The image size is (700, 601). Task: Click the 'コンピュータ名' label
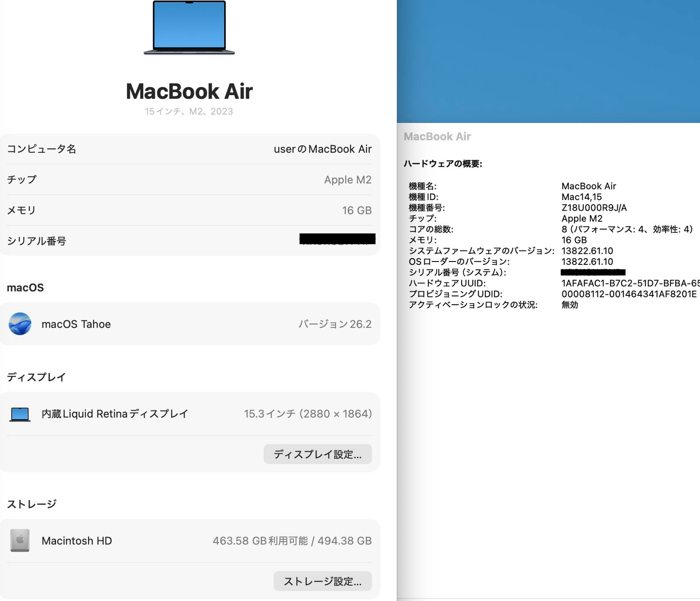click(42, 149)
